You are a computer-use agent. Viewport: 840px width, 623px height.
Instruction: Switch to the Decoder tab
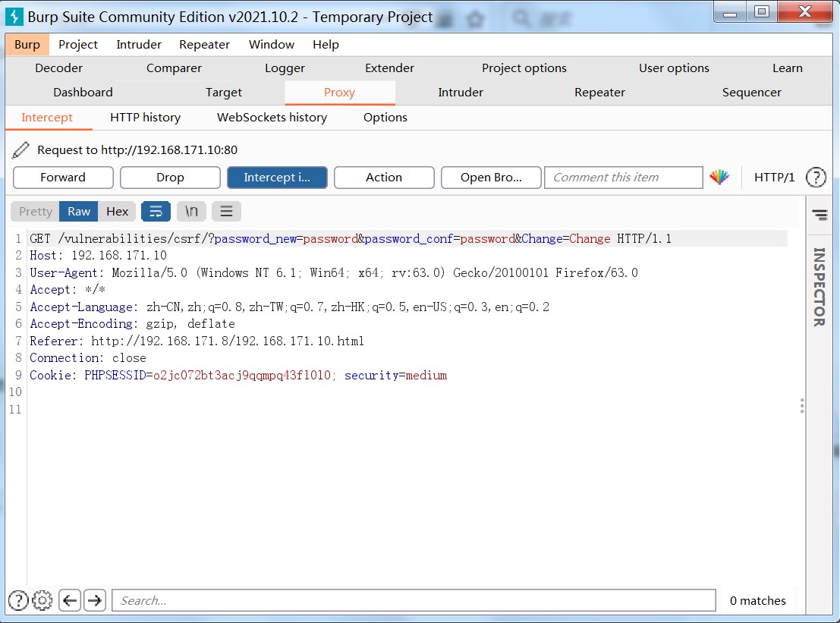pyautogui.click(x=59, y=68)
